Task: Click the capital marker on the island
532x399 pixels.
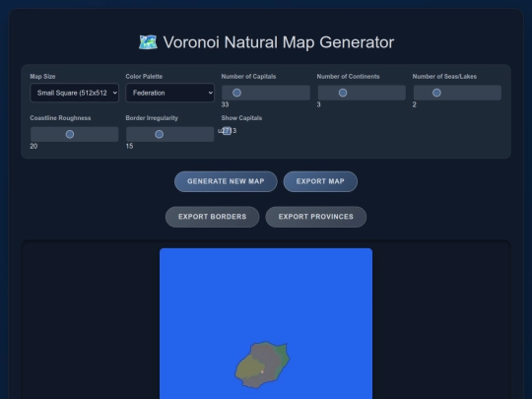Action: [x=262, y=371]
